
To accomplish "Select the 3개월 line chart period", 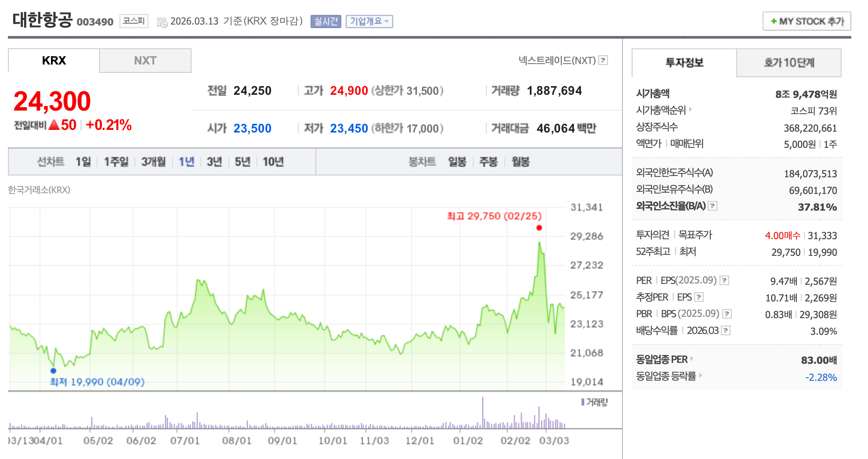I will pos(153,162).
